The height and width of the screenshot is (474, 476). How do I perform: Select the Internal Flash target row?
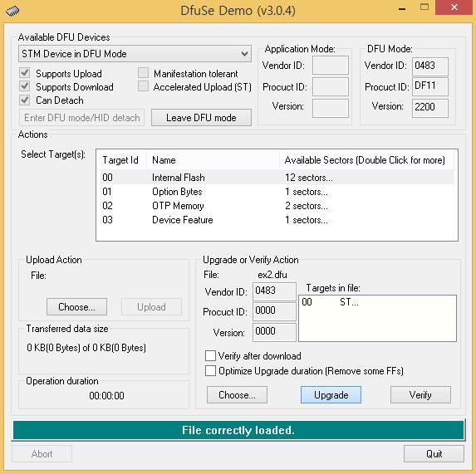click(x=277, y=178)
